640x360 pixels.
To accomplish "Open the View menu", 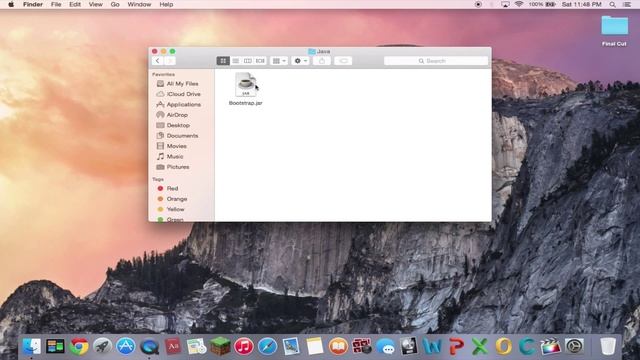I will pos(96,4).
